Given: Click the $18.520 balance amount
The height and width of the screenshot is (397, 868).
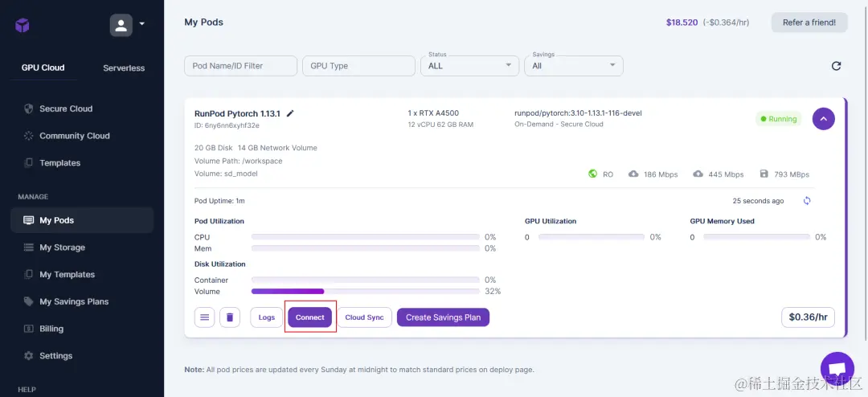Looking at the screenshot, I should point(682,23).
